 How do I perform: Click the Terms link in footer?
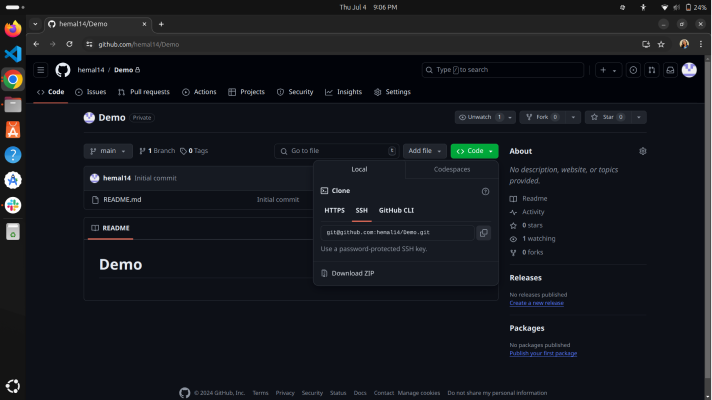pyautogui.click(x=260, y=393)
